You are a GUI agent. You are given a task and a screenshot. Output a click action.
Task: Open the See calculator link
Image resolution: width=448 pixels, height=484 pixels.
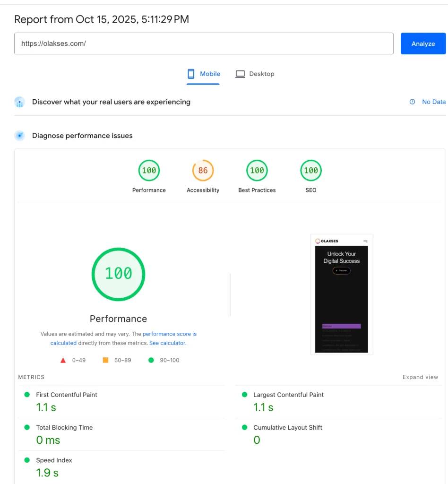coord(167,343)
